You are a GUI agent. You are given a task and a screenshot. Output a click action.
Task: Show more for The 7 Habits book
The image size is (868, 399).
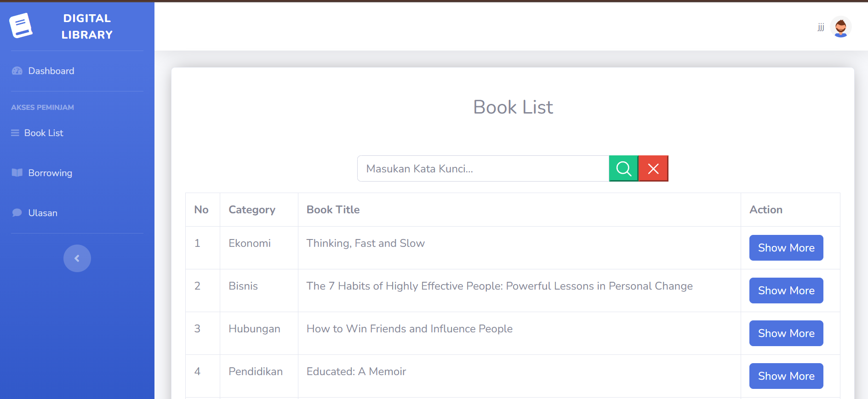point(786,291)
